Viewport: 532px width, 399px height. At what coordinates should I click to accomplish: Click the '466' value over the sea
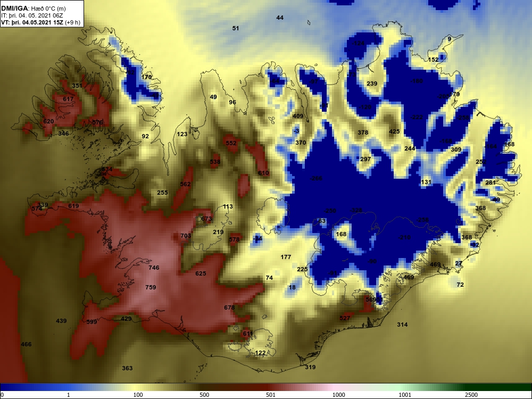tap(26, 344)
